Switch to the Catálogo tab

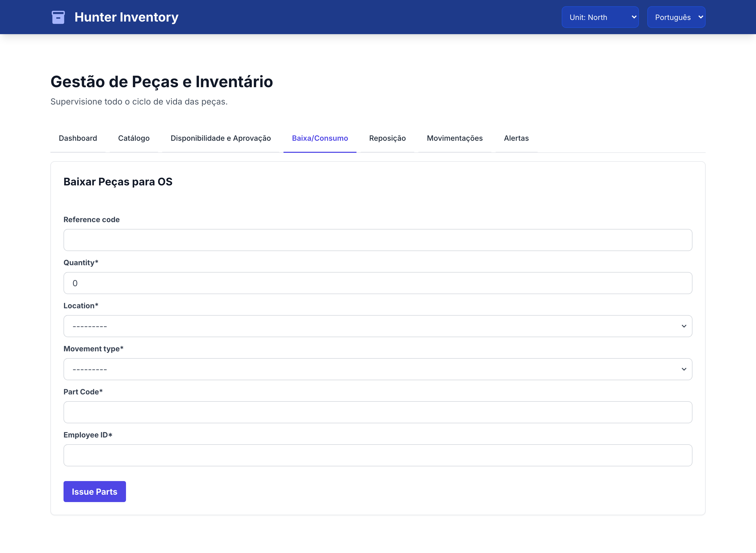point(134,138)
